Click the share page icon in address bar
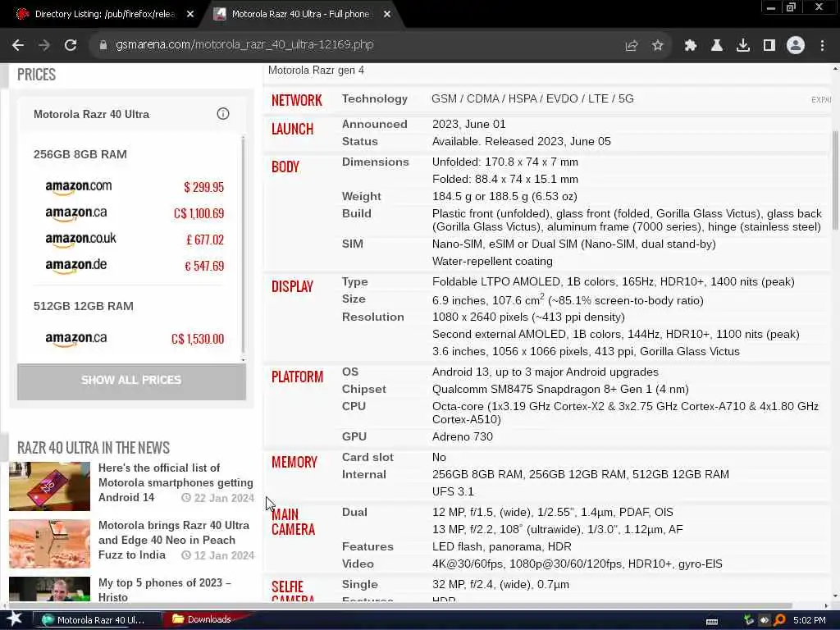Screen dimensions: 840x630 [631, 46]
